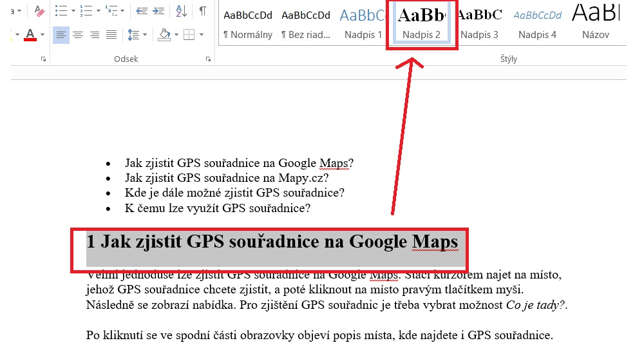This screenshot has height=363, width=644.
Task: Click the Borders grid icon
Action: click(x=189, y=35)
